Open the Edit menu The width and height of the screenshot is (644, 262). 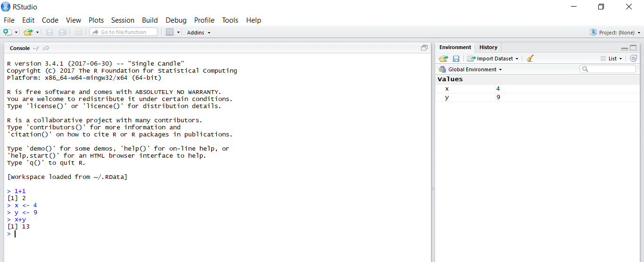click(28, 20)
